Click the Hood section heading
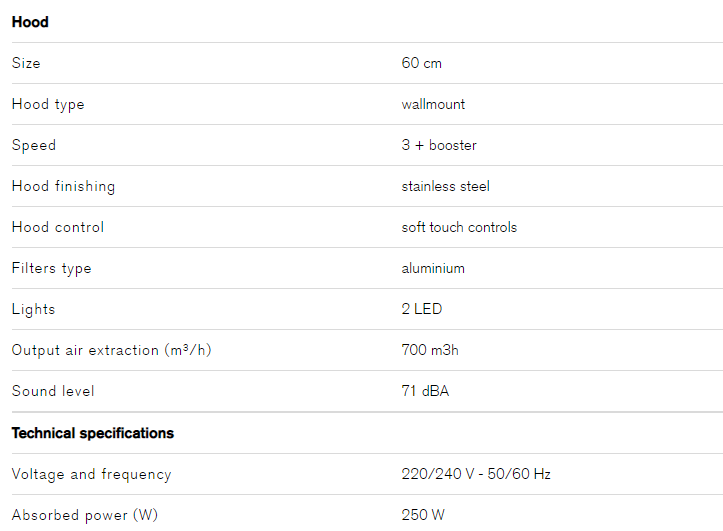 (30, 22)
